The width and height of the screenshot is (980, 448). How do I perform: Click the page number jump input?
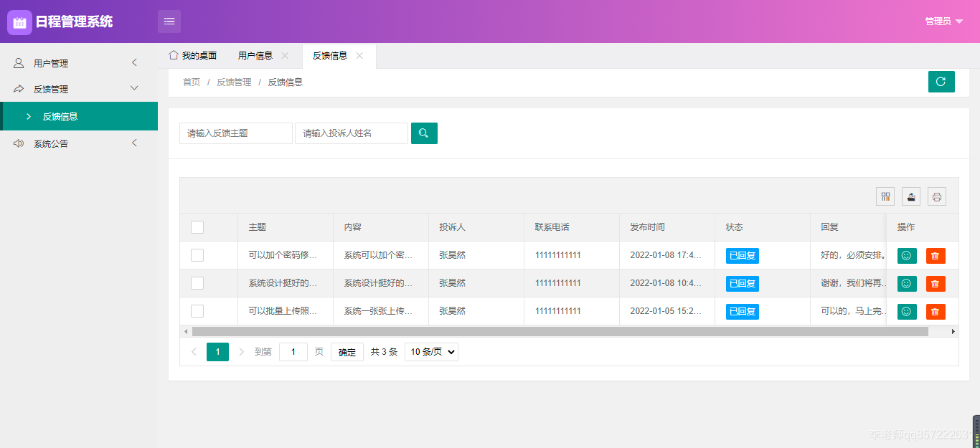pos(293,352)
